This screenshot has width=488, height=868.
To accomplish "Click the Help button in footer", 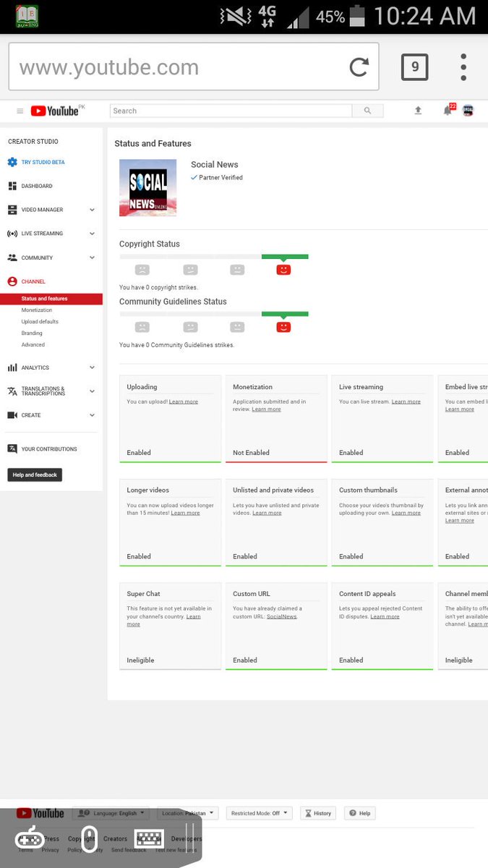I will click(x=360, y=813).
